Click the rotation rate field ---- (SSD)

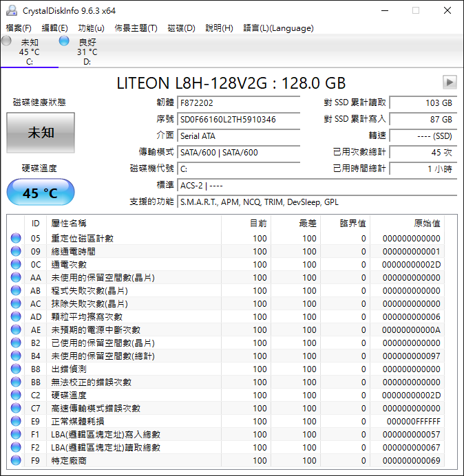pos(423,136)
